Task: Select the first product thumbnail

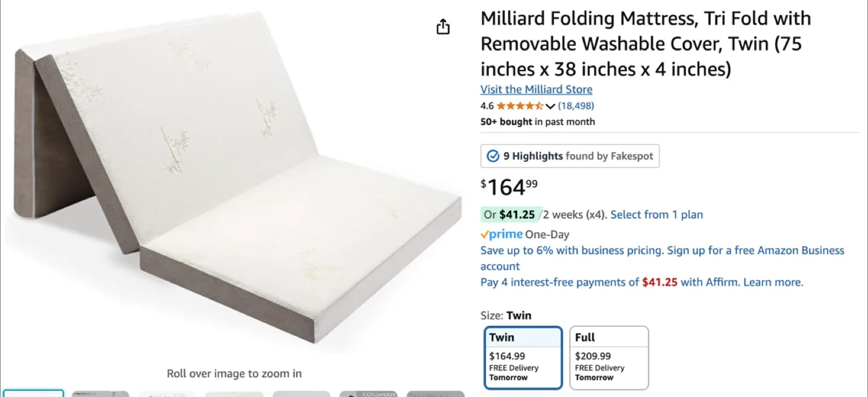Action: pyautogui.click(x=34, y=394)
